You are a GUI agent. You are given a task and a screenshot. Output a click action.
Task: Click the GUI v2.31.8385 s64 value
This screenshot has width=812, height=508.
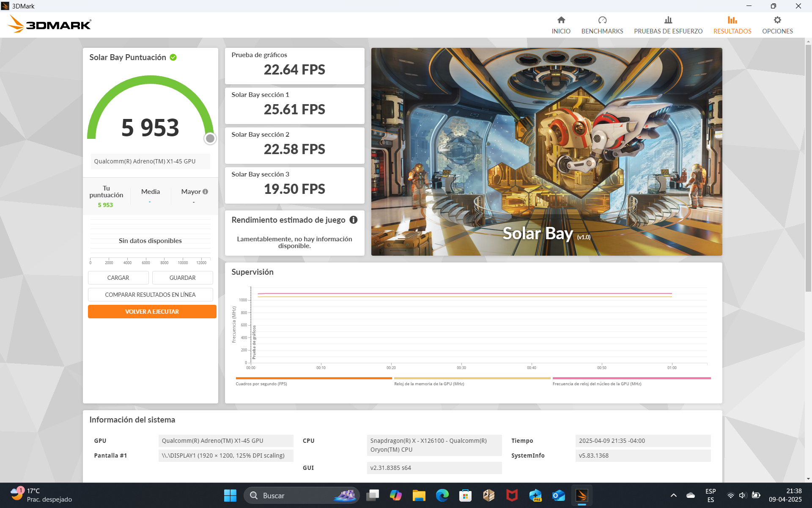tap(434, 468)
